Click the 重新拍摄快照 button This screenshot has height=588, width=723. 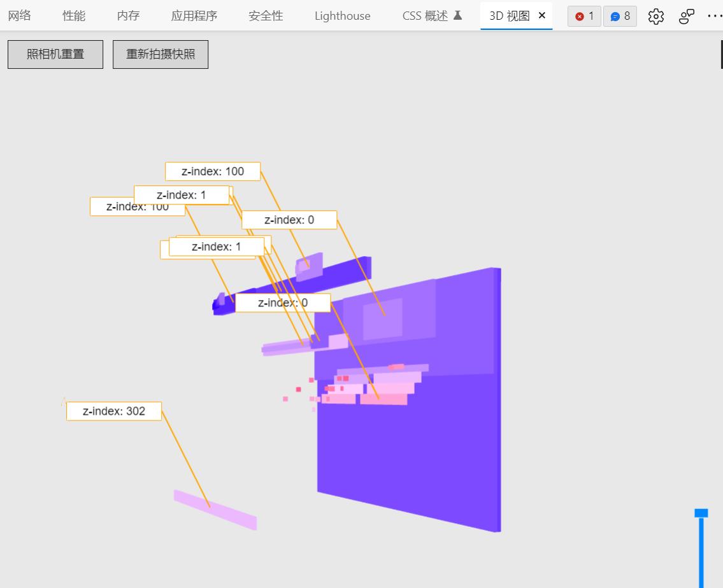click(161, 54)
